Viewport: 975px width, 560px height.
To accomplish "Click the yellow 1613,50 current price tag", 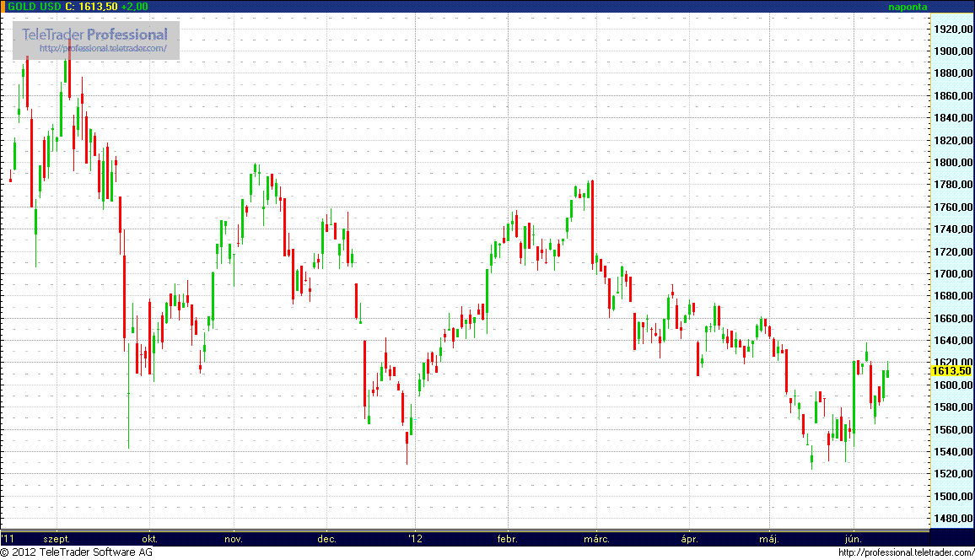I will (951, 371).
